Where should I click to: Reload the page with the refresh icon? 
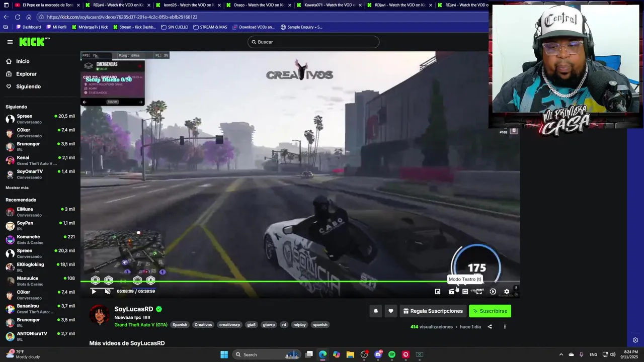point(18,17)
